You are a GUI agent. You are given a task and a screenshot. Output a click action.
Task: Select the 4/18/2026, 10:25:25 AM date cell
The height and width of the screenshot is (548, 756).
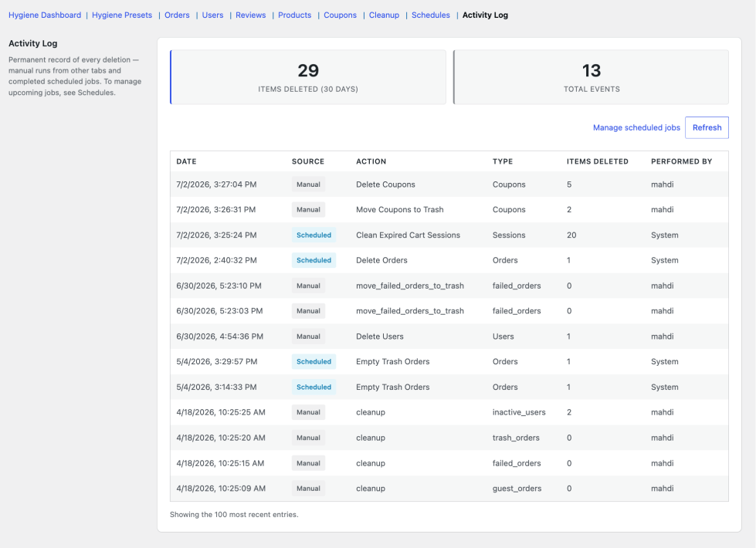pyautogui.click(x=221, y=412)
